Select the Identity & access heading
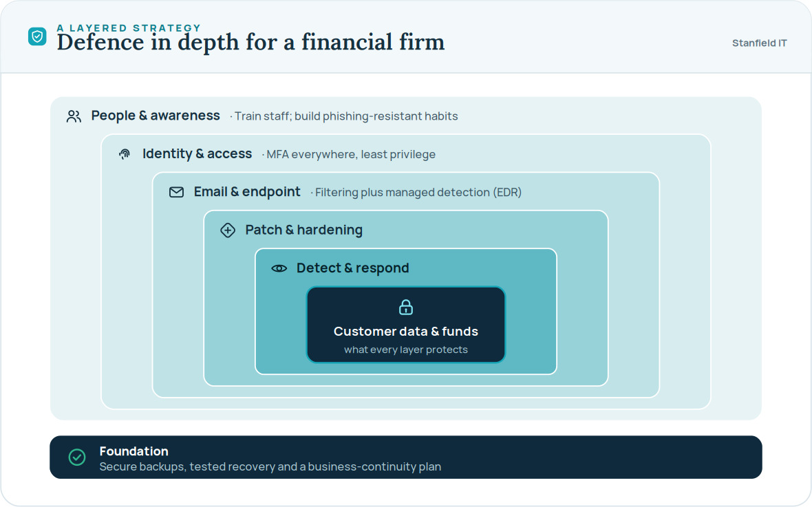This screenshot has height=507, width=812. pyautogui.click(x=197, y=154)
